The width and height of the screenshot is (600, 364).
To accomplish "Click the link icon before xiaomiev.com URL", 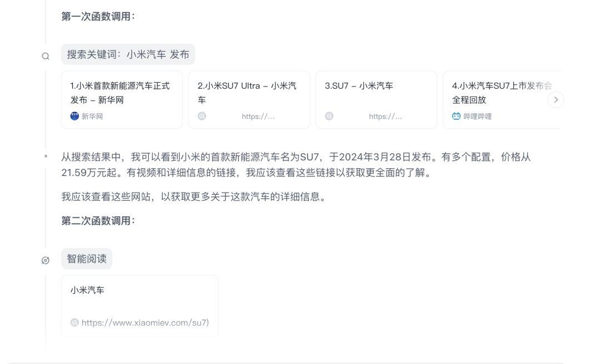I will click(74, 323).
